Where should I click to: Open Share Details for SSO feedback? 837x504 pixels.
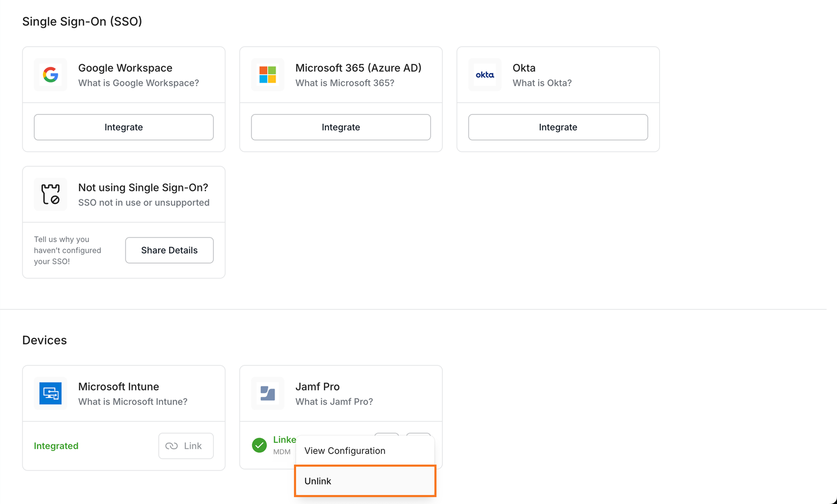[x=169, y=250]
